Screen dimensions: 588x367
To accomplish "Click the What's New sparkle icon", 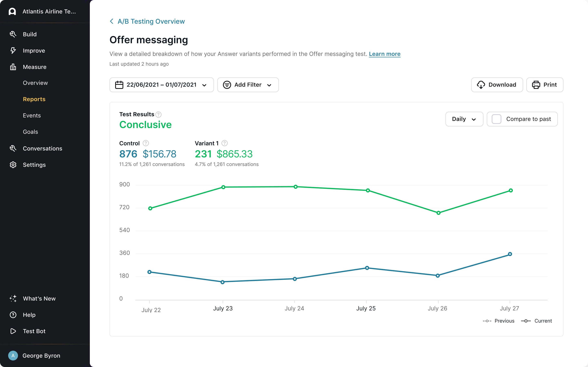I will pos(13,298).
